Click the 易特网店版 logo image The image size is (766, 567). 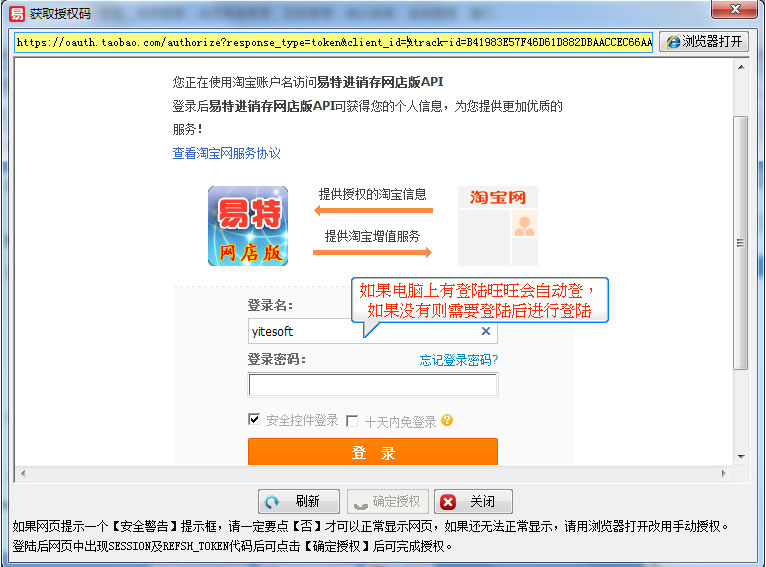point(247,226)
